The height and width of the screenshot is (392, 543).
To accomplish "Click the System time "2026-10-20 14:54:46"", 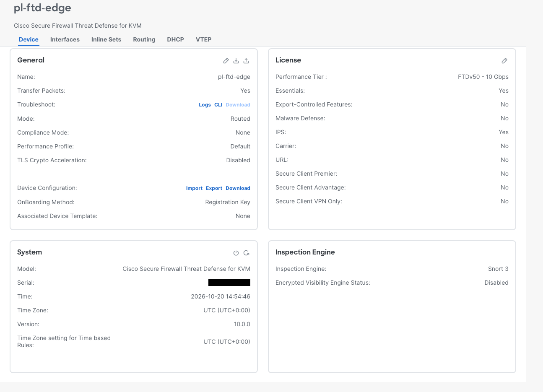I will click(x=221, y=296).
